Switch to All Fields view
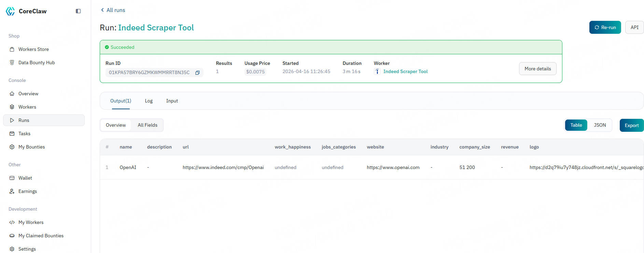644x253 pixels. 148,125
